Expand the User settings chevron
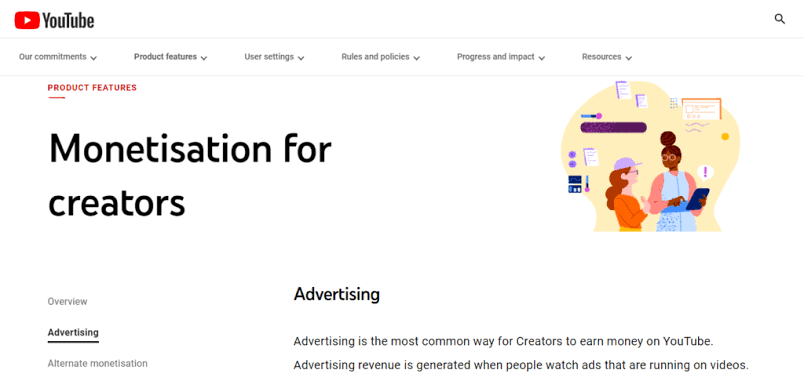This screenshot has height=381, width=804. 301,58
